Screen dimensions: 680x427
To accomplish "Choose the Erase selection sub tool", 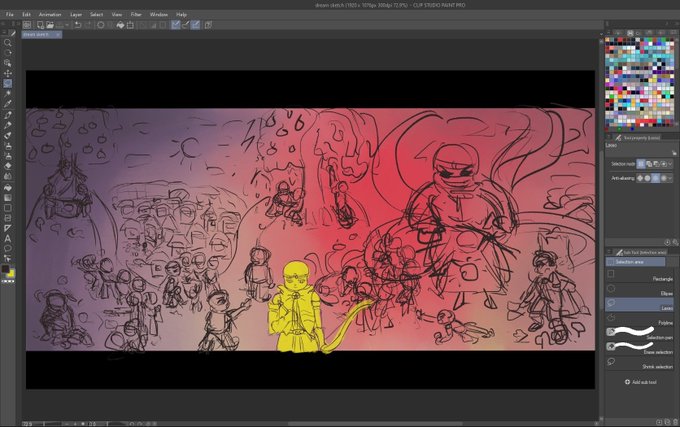I will [639, 347].
